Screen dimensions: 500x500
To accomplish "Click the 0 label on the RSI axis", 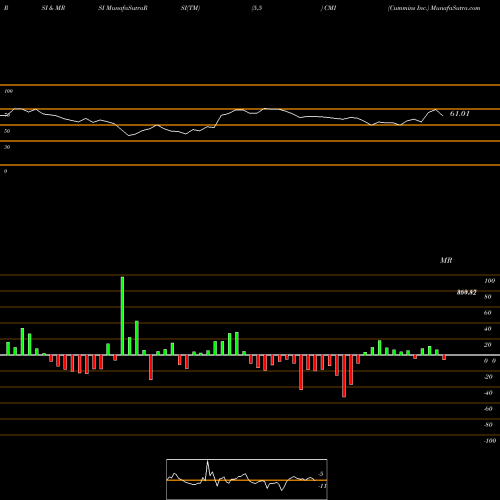I will 5,171.
